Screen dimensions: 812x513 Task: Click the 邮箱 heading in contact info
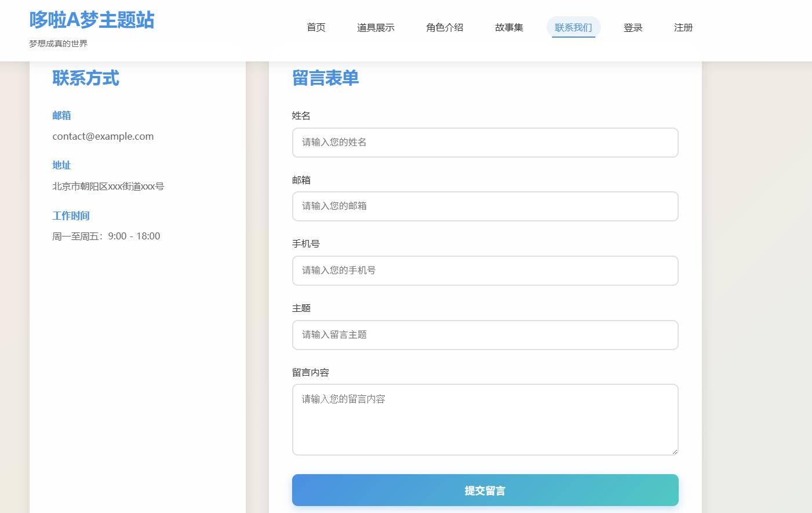61,115
